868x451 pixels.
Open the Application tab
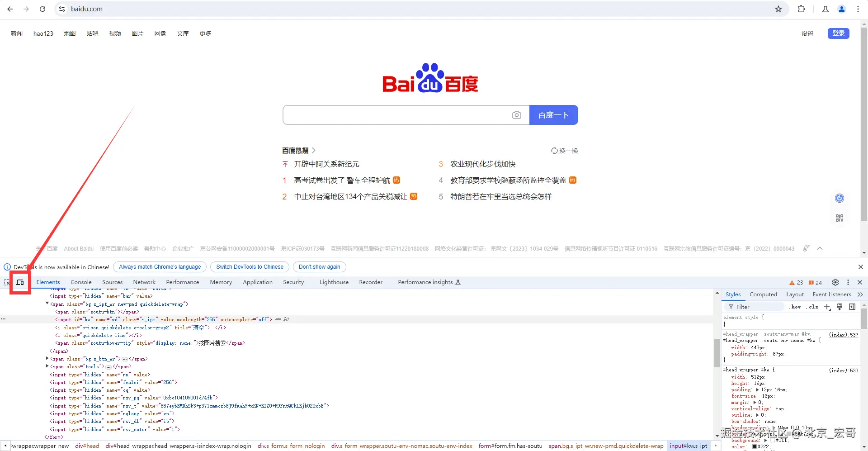258,282
